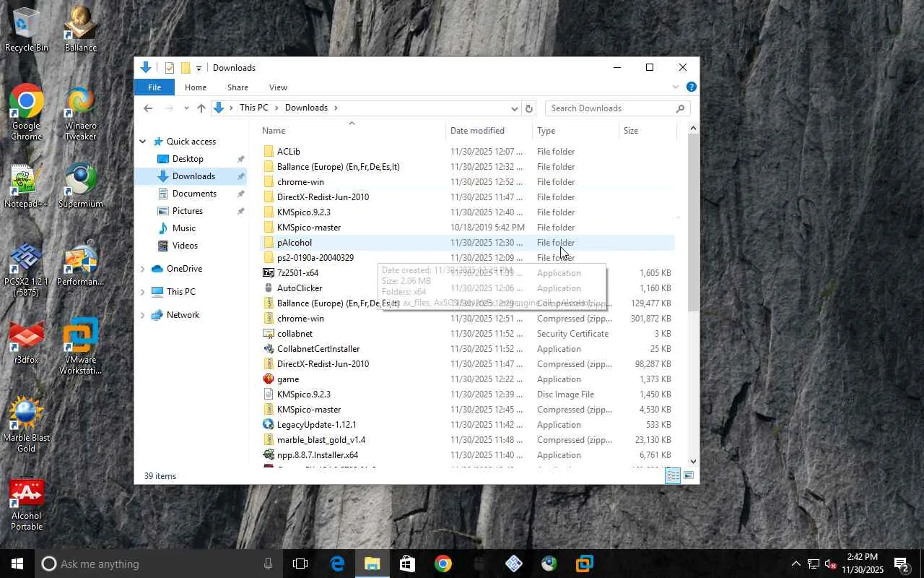Switch to Details view in the status bar
The height and width of the screenshot is (578, 924).
672,475
